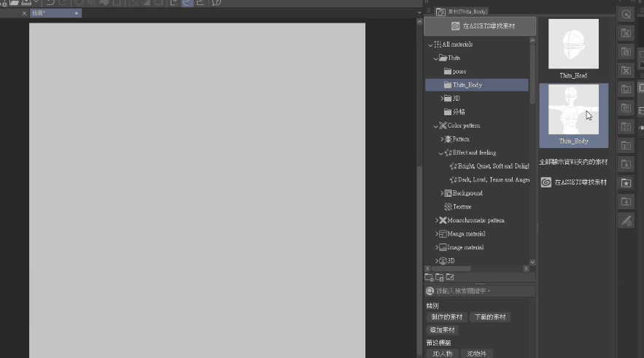This screenshot has width=644, height=358.
Task: Click the Undo arrow in top toolbar
Action: tap(50, 2)
